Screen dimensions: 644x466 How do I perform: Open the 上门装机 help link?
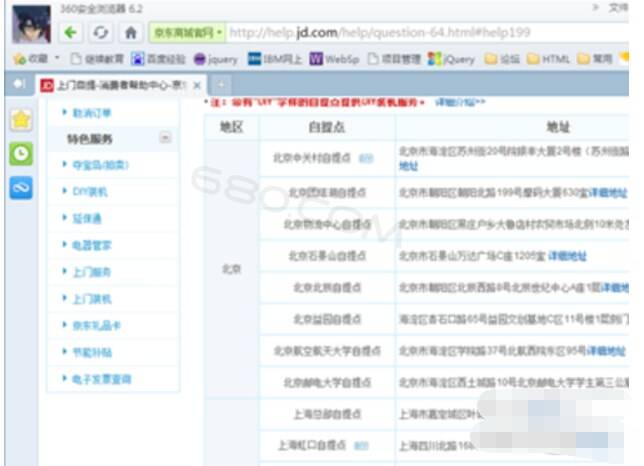[x=92, y=299]
